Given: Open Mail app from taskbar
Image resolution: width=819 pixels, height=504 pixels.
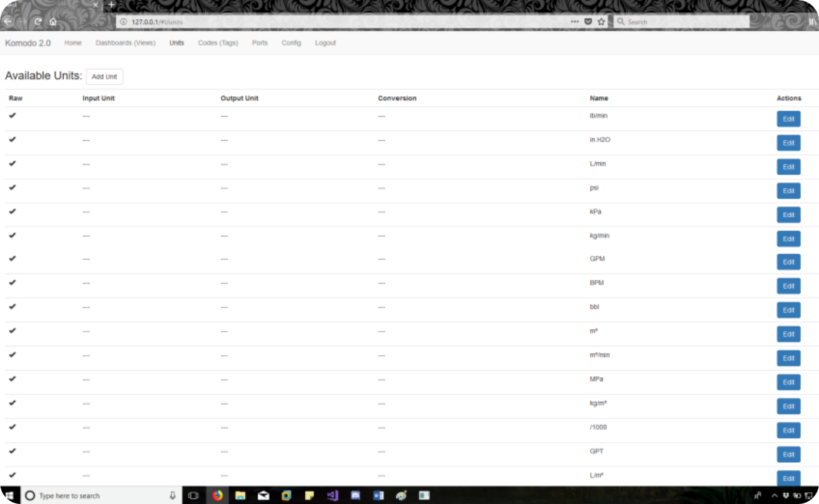Looking at the screenshot, I should (x=263, y=495).
